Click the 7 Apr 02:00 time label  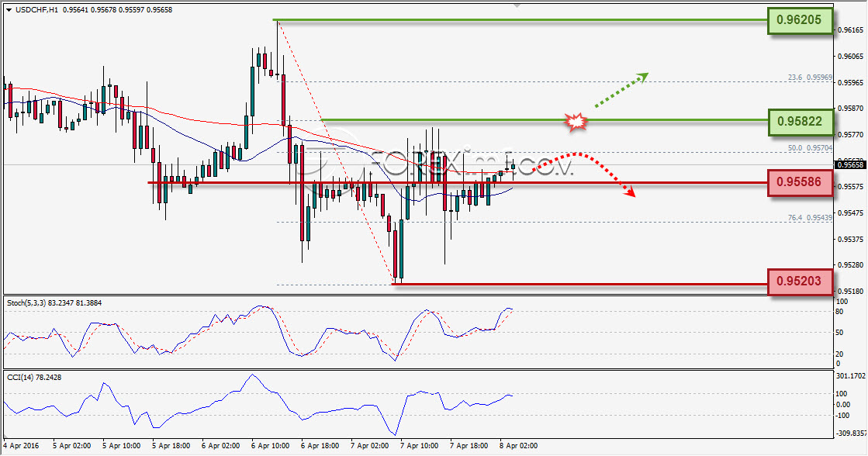coord(370,445)
